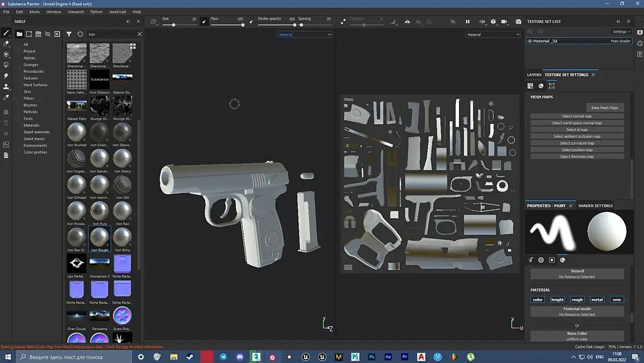The image size is (644, 363).
Task: Adjust the brush Size slider
Action: coord(174,25)
